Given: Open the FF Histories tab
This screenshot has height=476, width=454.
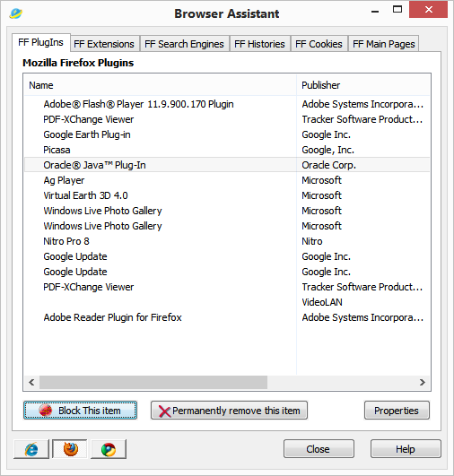Looking at the screenshot, I should (x=260, y=44).
